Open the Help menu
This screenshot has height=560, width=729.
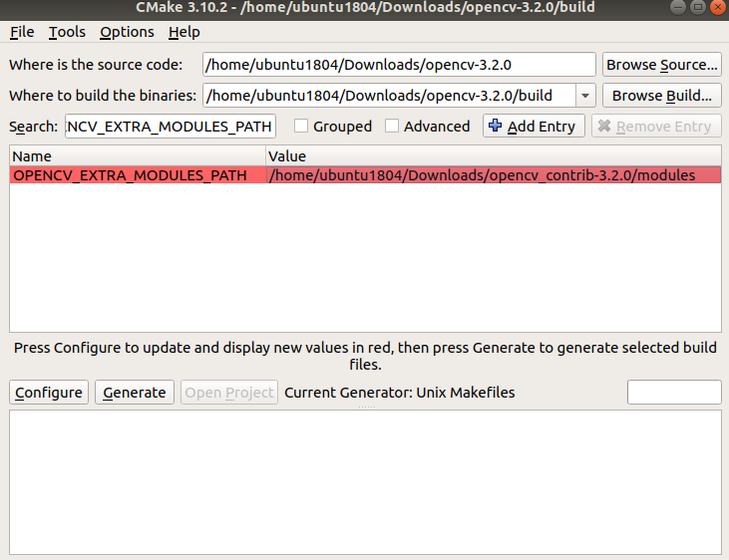click(184, 32)
